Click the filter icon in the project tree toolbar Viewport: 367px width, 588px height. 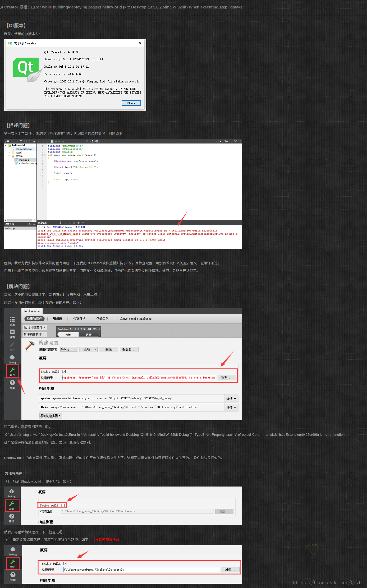click(x=21, y=141)
